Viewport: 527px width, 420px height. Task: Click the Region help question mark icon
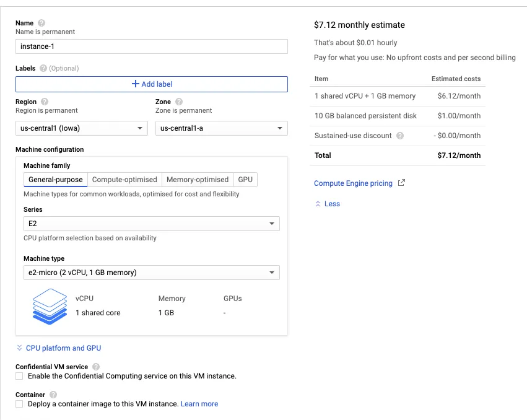coord(45,102)
